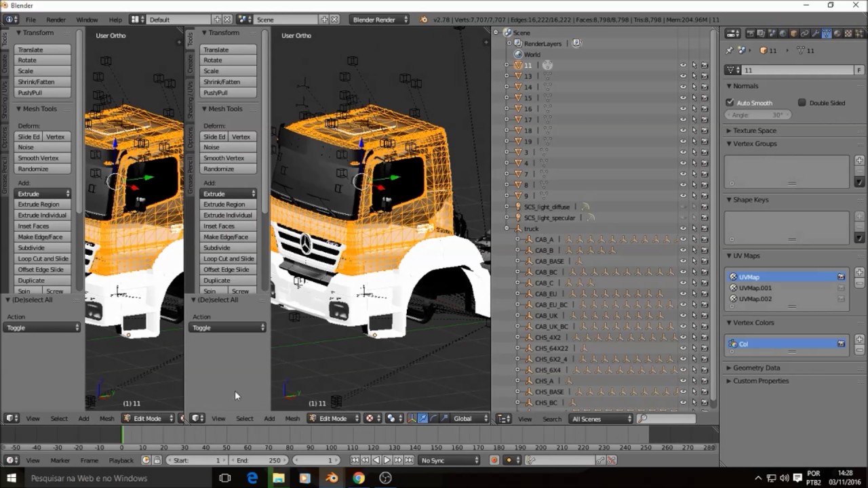Click the play animation button in the timeline
Viewport: 868px width, 488px height.
pos(387,460)
